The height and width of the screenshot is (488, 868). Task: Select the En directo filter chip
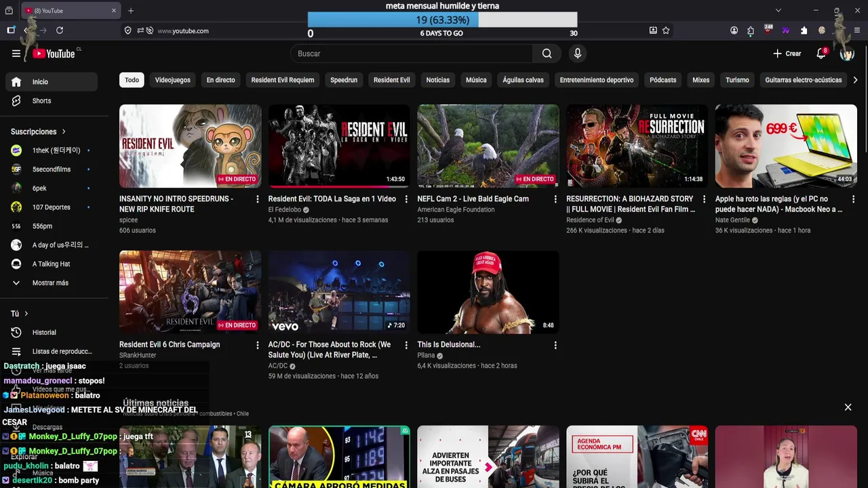pyautogui.click(x=221, y=80)
